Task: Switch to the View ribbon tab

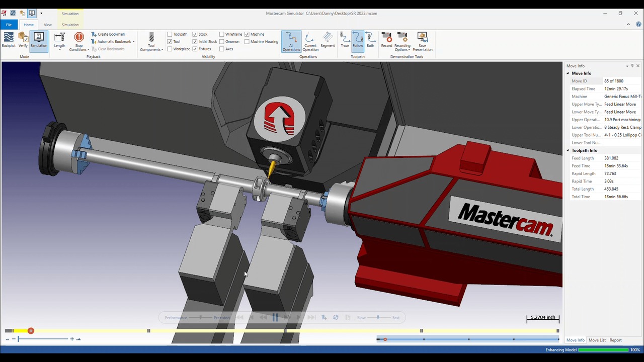Action: tap(48, 25)
